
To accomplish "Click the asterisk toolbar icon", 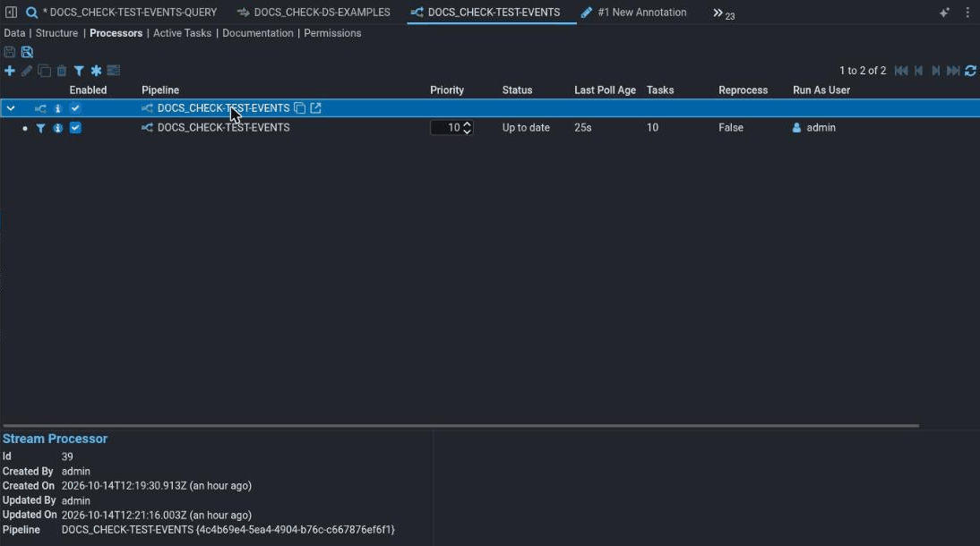I will 96,71.
